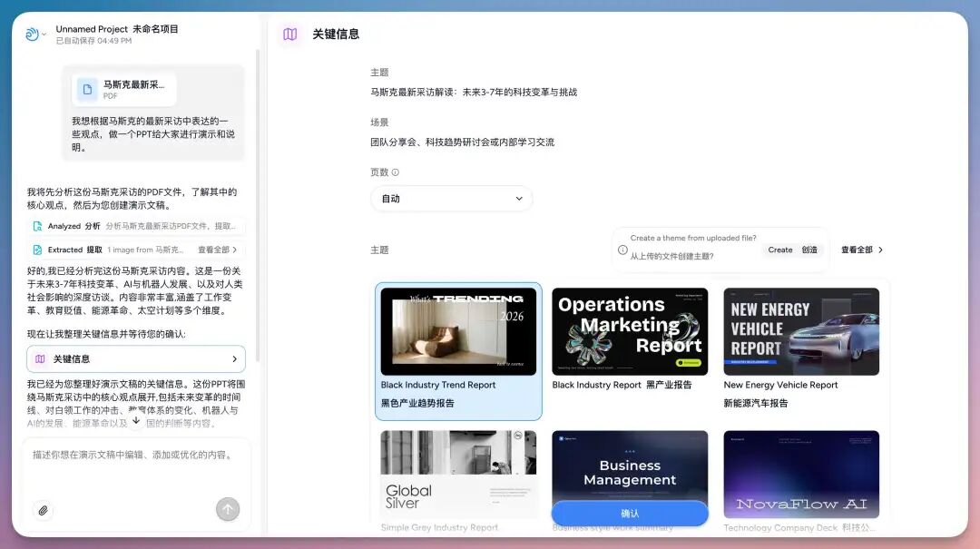Click the 关键信息 card icon in the sidebar

pyautogui.click(x=39, y=358)
